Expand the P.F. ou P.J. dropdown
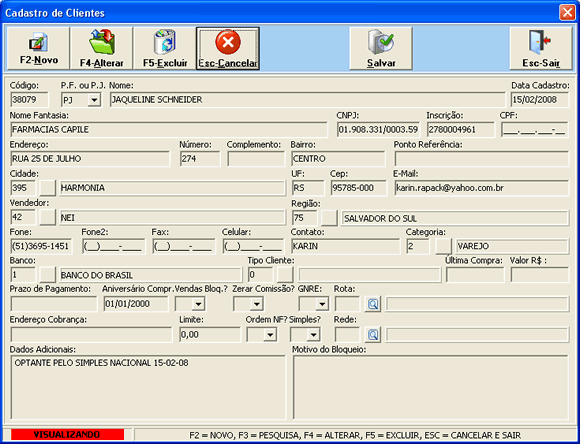Screen dimensions: 580x444 (94, 100)
